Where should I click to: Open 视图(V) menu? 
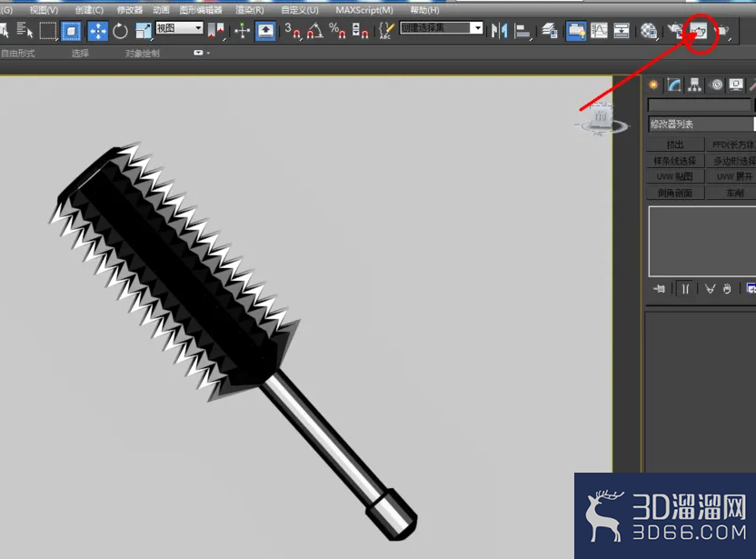pos(44,10)
